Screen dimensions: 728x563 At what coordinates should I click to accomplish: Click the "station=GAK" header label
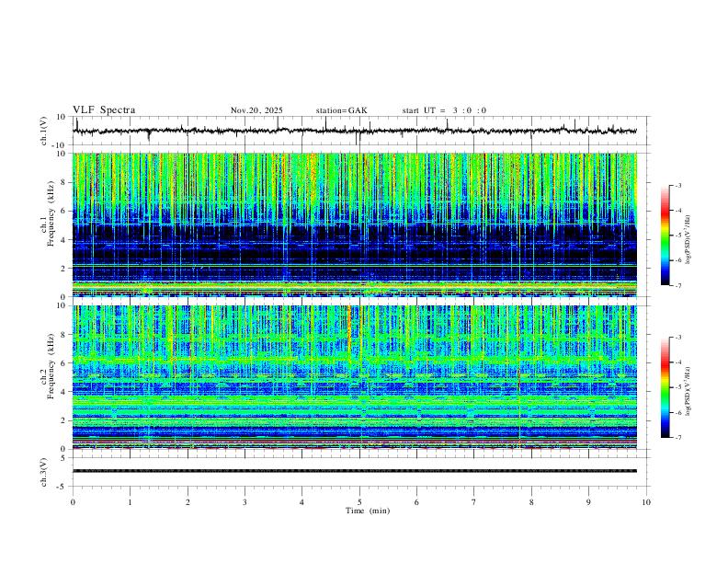coord(342,110)
